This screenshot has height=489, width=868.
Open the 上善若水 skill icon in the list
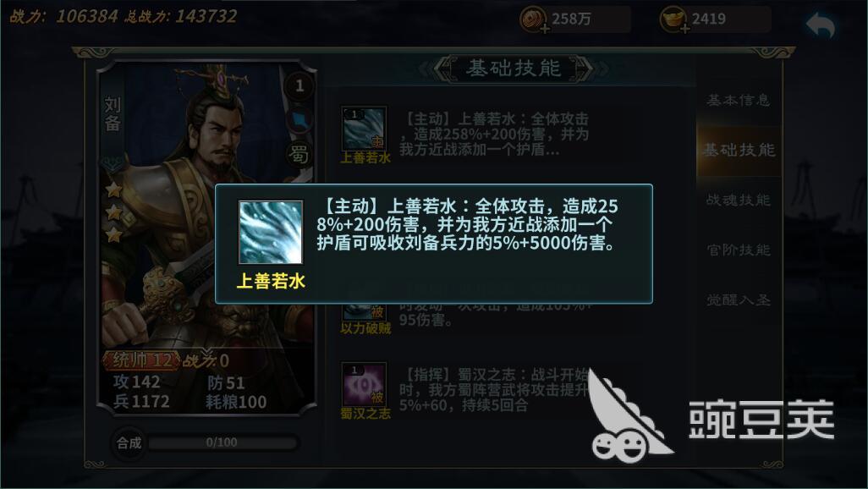[365, 129]
